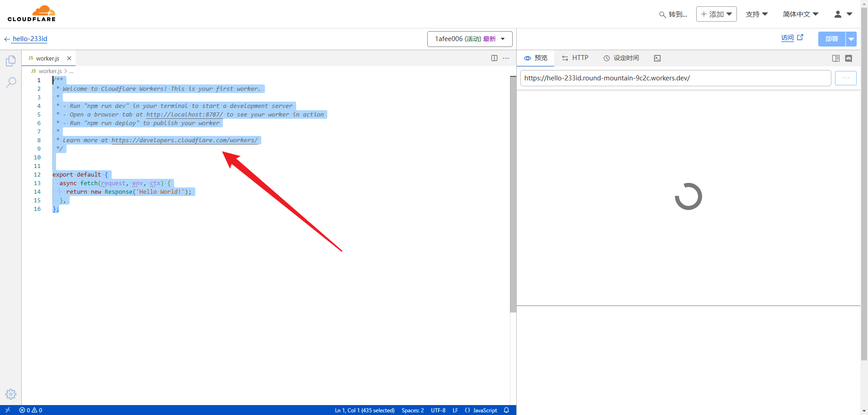
Task: Close the worker.js editor tab
Action: pyautogui.click(x=69, y=58)
